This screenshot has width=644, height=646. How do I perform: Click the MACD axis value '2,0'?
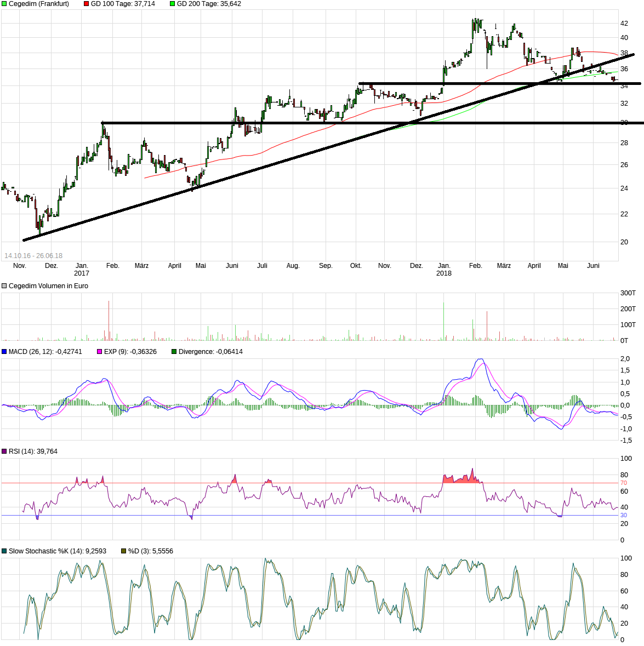coord(625,359)
